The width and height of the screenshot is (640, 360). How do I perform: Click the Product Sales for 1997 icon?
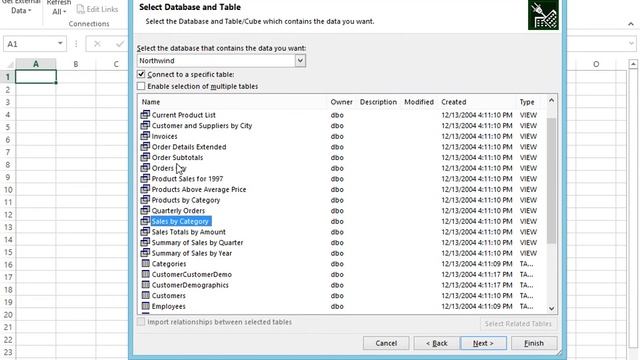(x=145, y=178)
